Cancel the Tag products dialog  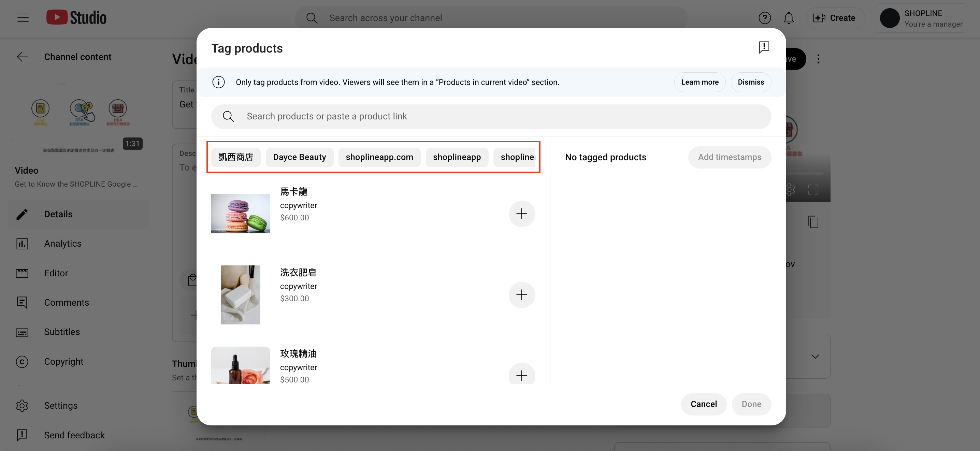point(703,404)
